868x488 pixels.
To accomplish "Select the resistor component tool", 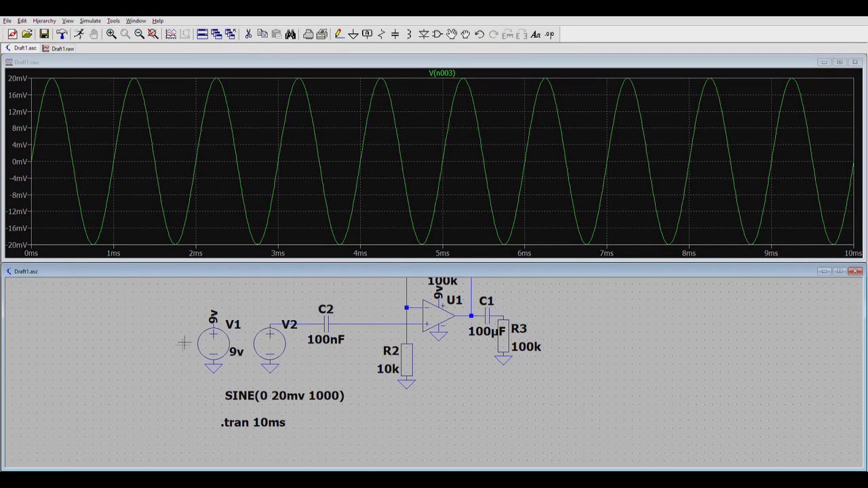I will 381,34.
